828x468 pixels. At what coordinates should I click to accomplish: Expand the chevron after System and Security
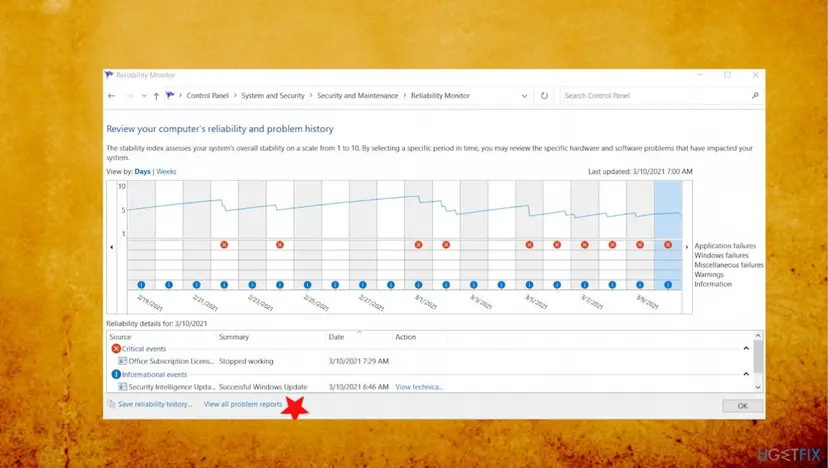click(310, 96)
